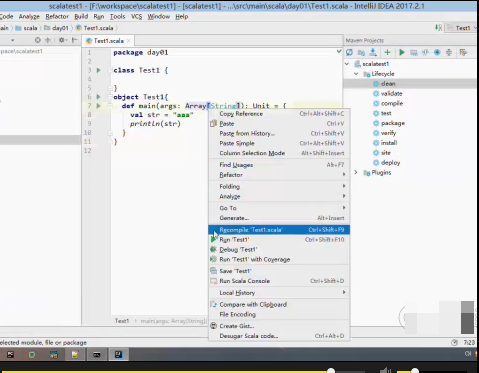Open the Build menu
479x373 pixels.
click(x=81, y=16)
